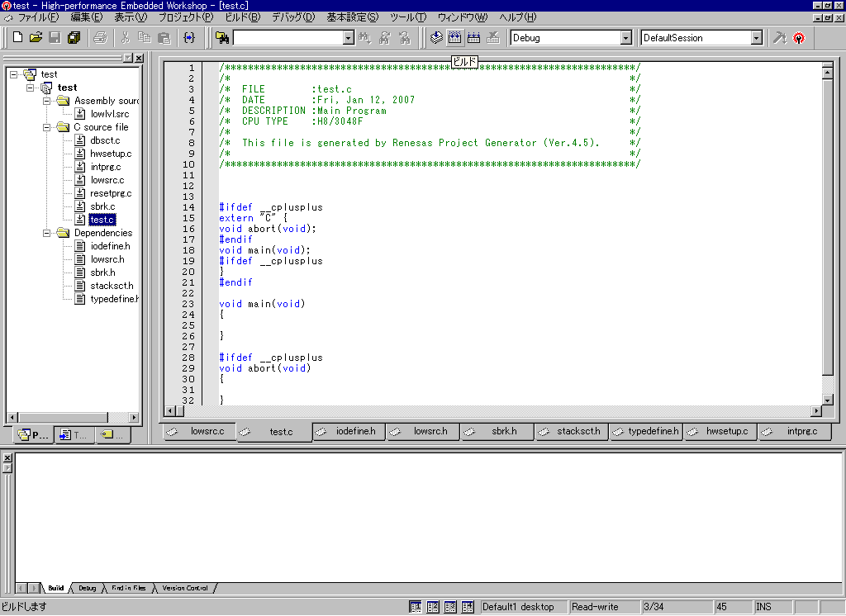
Task: Click the Save All toolbar icon
Action: coord(74,38)
